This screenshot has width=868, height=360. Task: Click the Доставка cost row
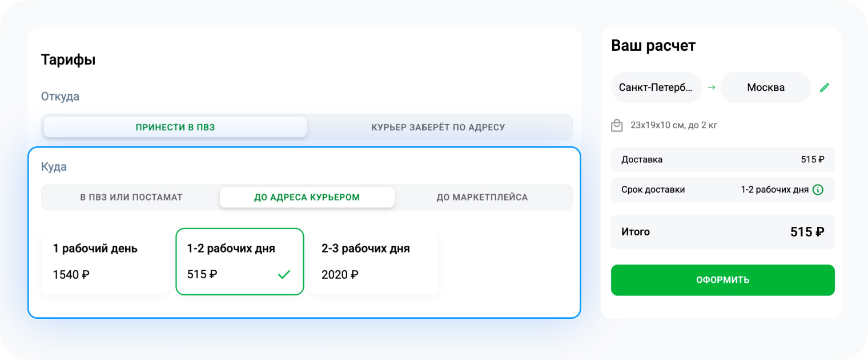click(722, 159)
